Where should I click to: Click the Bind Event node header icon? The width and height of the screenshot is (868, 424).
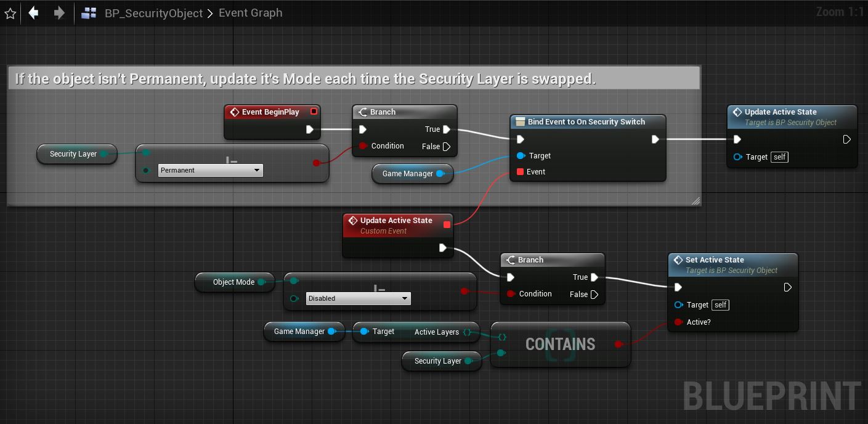coord(520,122)
